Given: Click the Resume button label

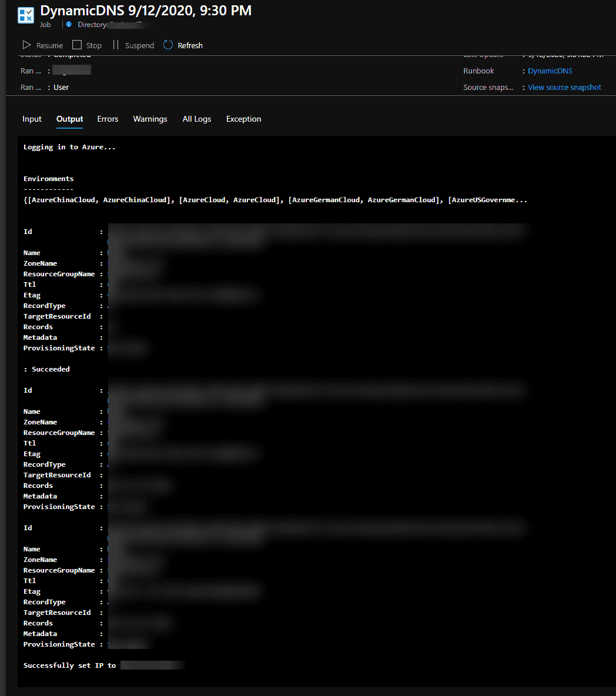Looking at the screenshot, I should (x=49, y=45).
